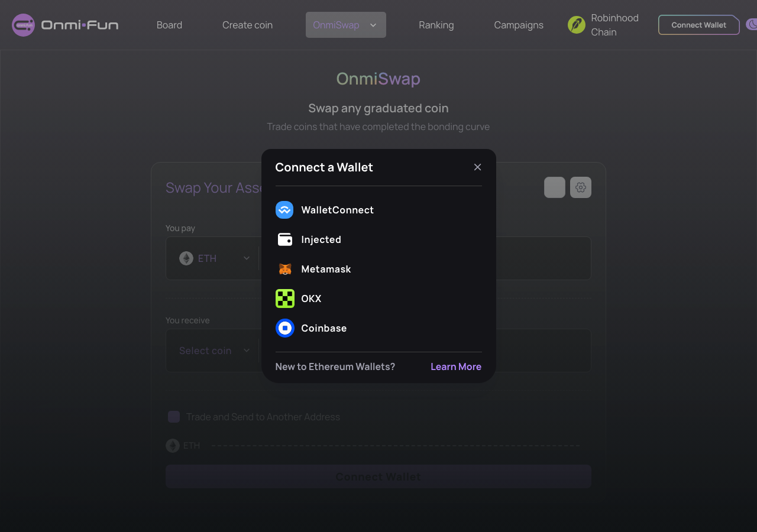Click Connect Wallet in the header
This screenshot has width=757, height=532.
pyautogui.click(x=699, y=25)
